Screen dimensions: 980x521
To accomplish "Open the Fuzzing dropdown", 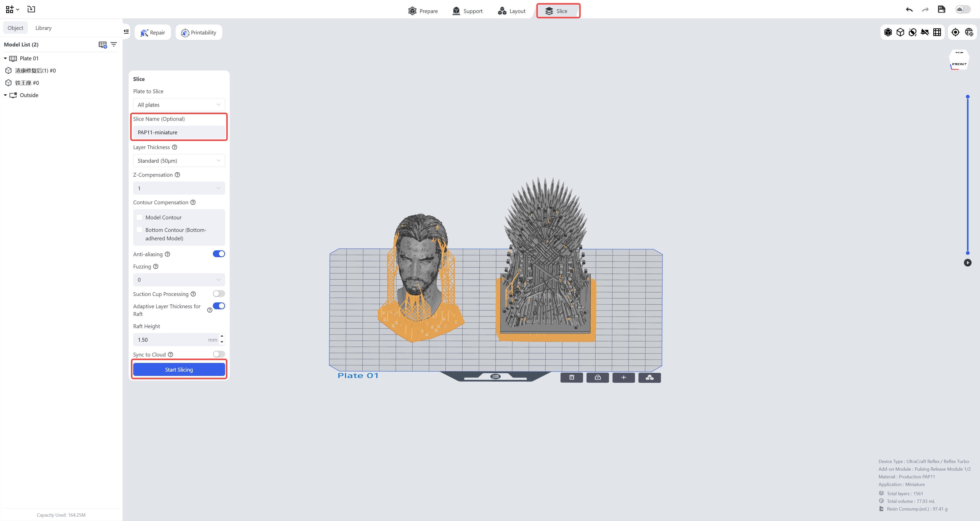I will coord(179,280).
